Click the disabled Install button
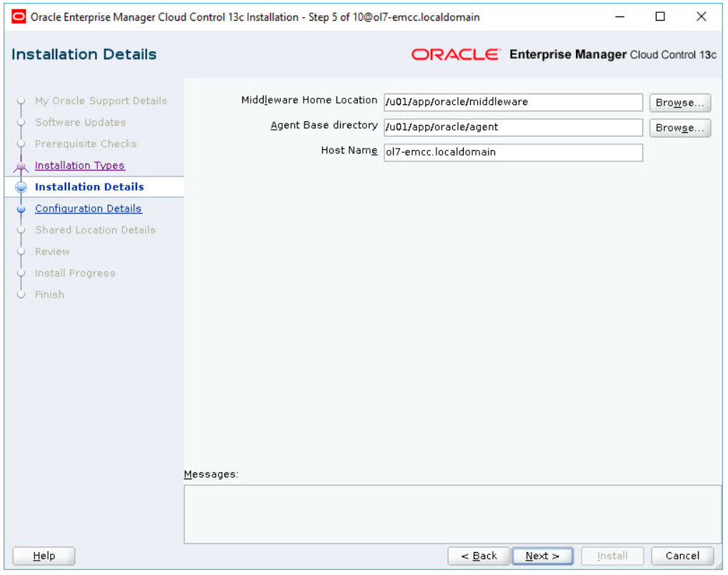 612,556
